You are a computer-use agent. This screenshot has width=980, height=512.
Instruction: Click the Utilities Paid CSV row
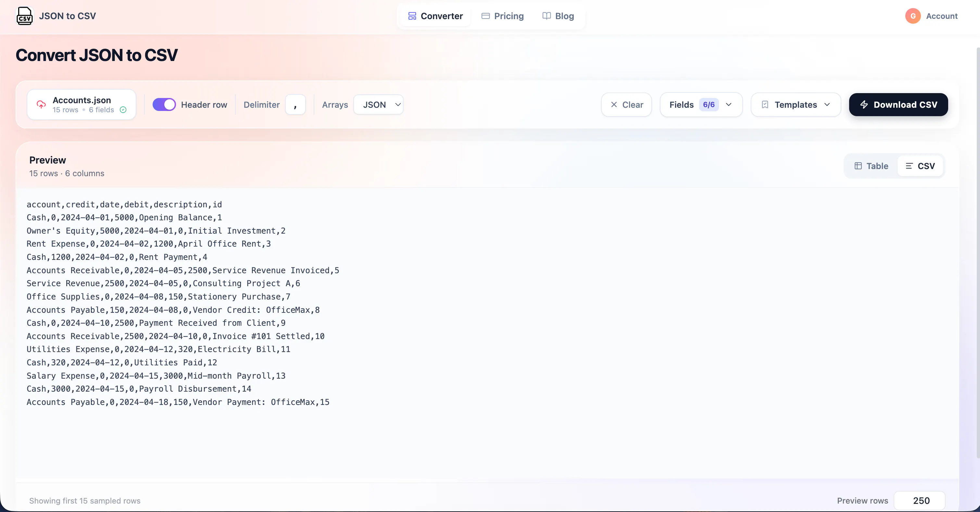click(122, 362)
